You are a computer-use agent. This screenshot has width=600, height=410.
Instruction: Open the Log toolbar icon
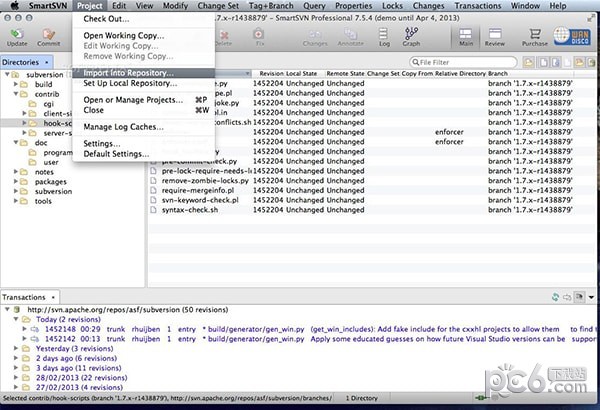click(x=384, y=37)
